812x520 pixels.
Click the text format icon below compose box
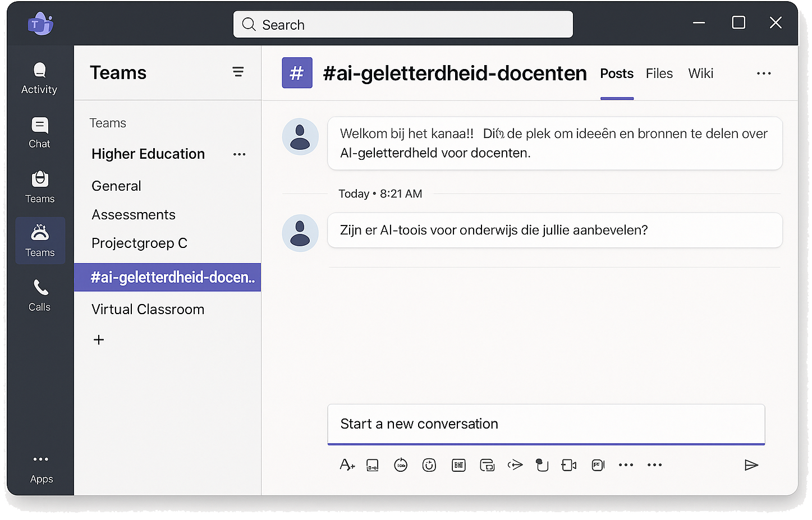coord(347,465)
